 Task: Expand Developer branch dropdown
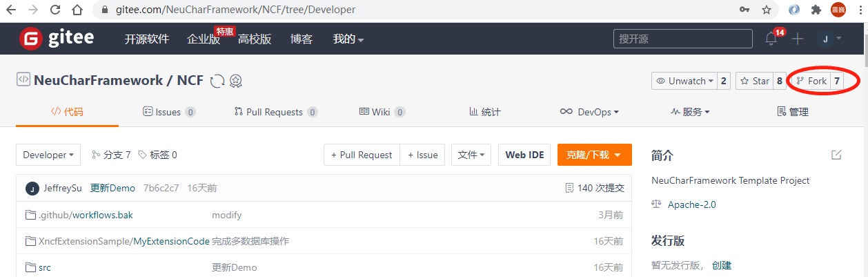click(x=48, y=155)
